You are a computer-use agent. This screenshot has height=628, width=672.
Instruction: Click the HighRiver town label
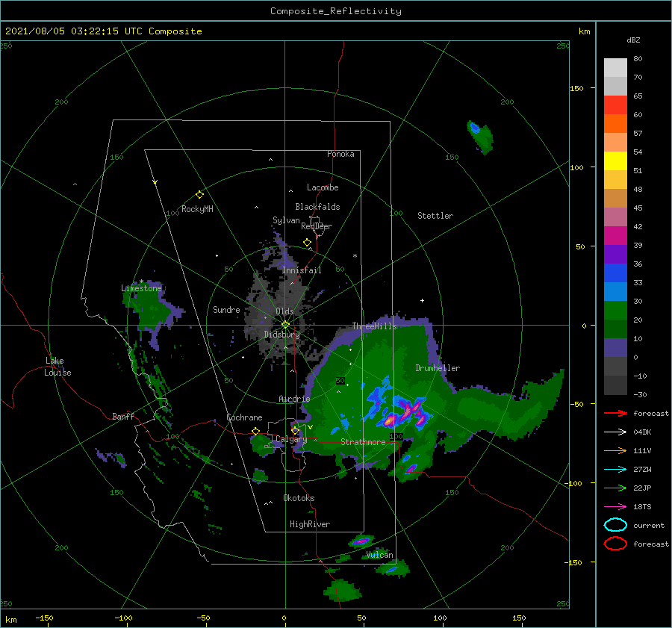click(310, 524)
